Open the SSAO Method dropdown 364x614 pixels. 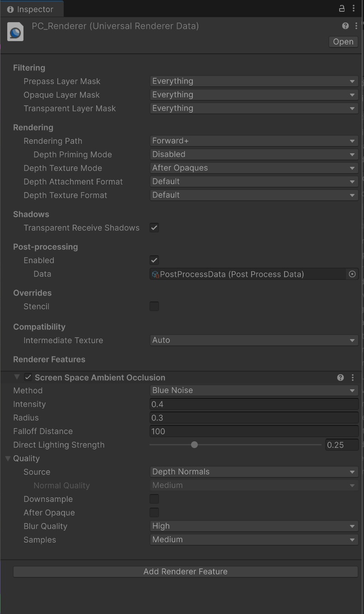253,391
